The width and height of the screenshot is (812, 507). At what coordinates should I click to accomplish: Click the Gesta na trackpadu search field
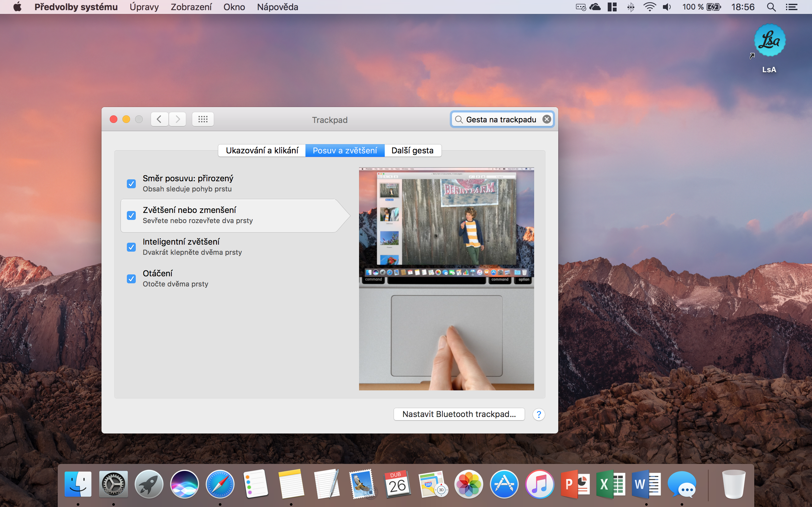501,119
